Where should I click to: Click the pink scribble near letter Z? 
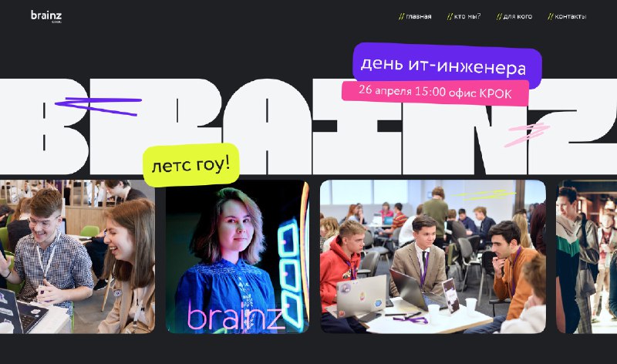(x=528, y=134)
